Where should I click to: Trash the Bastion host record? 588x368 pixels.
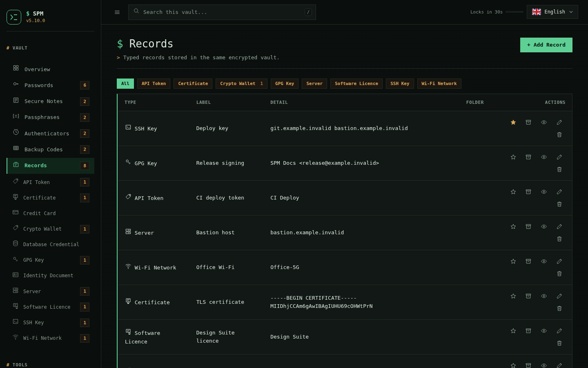(x=559, y=239)
